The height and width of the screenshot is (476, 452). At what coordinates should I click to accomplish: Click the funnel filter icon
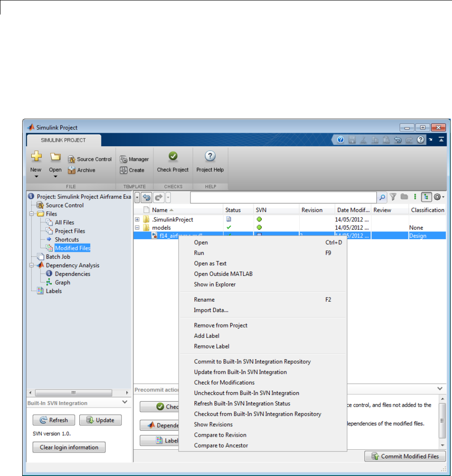point(393,197)
